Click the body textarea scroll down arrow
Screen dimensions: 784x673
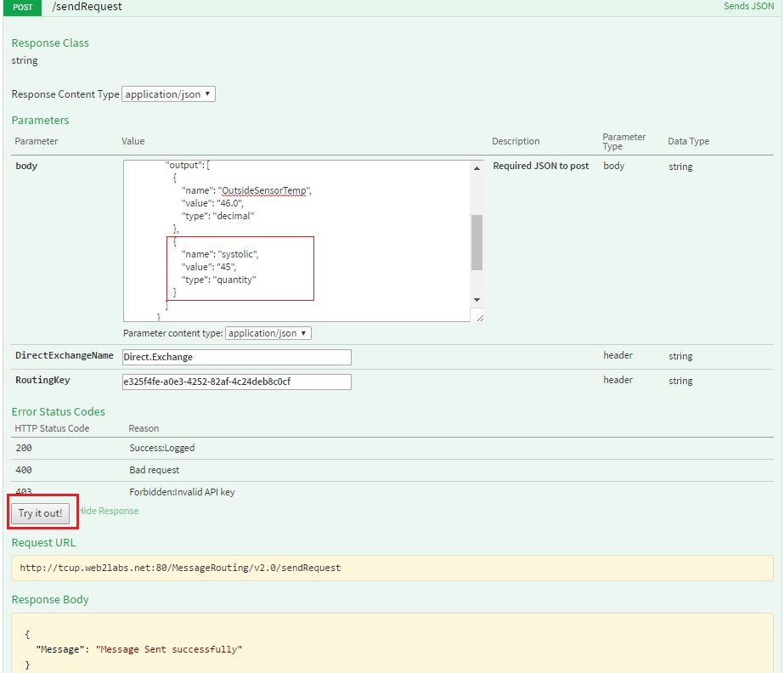pyautogui.click(x=477, y=300)
